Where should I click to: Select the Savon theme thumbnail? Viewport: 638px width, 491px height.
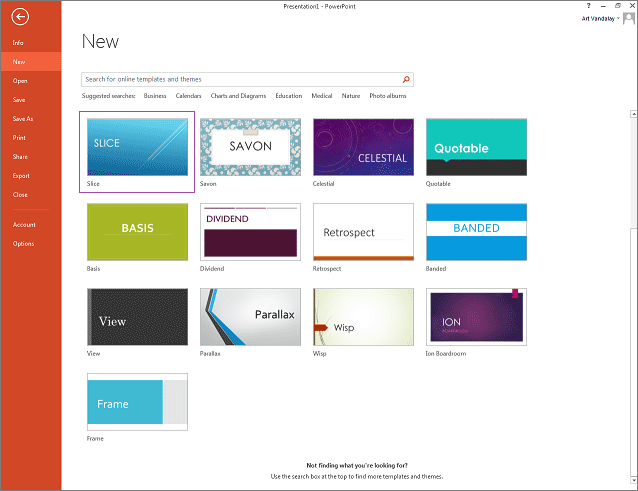[250, 147]
